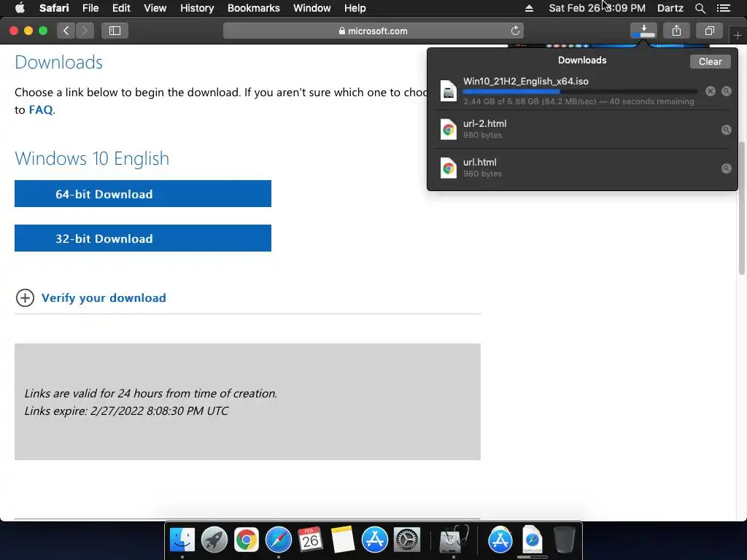Click the Windows 10 English heading
This screenshot has height=560, width=747.
click(92, 158)
